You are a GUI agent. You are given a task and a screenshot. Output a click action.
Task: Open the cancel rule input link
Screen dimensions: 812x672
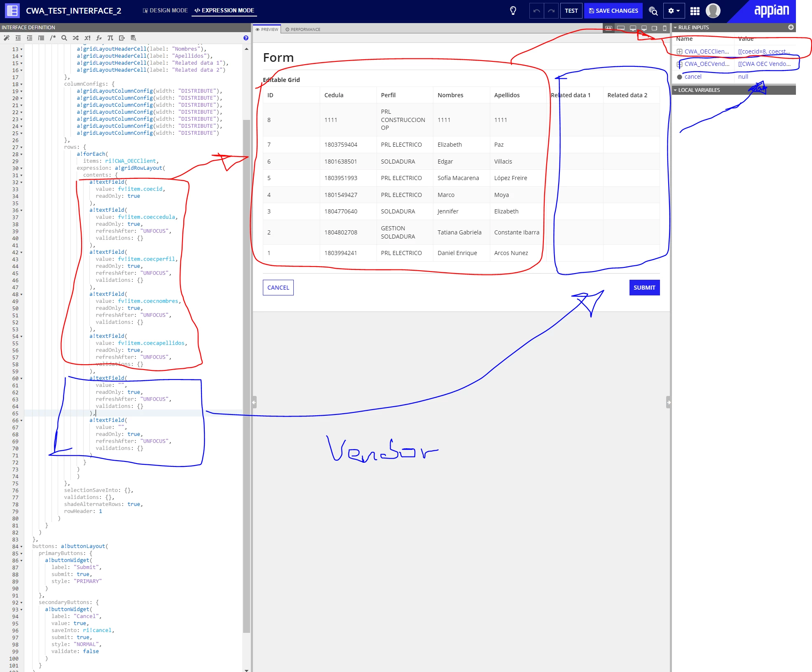click(x=693, y=77)
